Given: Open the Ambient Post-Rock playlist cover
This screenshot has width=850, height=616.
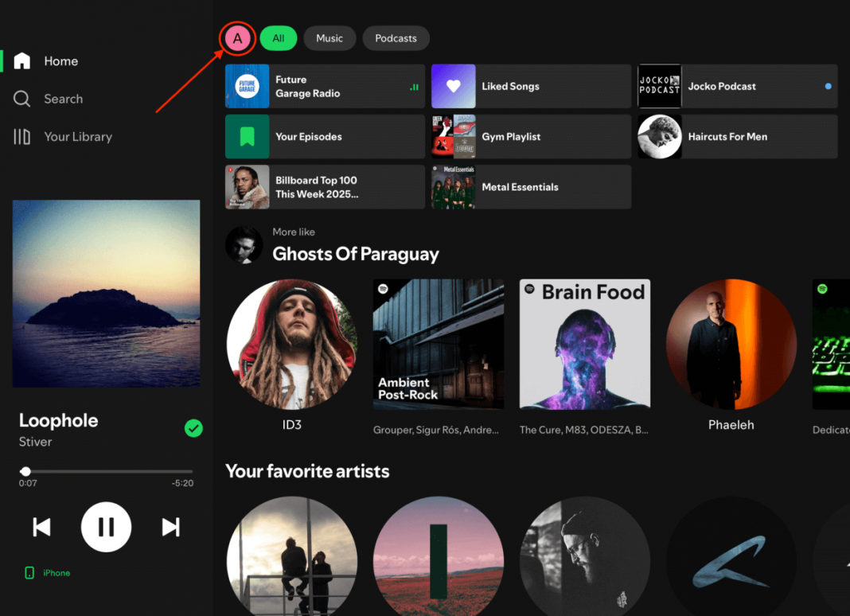Looking at the screenshot, I should tap(439, 345).
